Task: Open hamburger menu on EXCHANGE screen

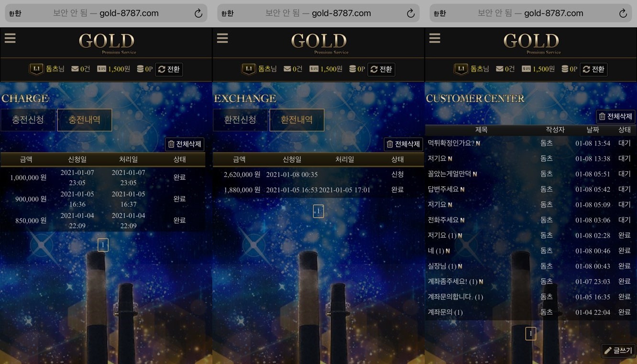Action: [x=222, y=38]
